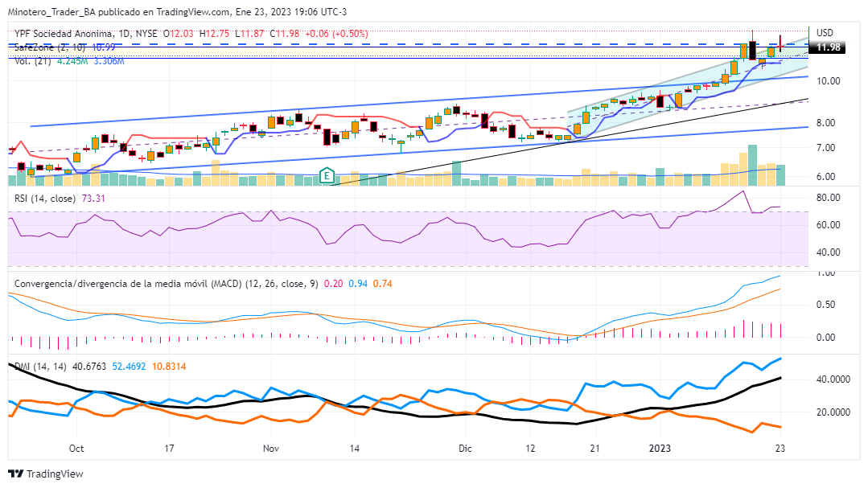Click the 'Nov' time axis label

point(270,448)
